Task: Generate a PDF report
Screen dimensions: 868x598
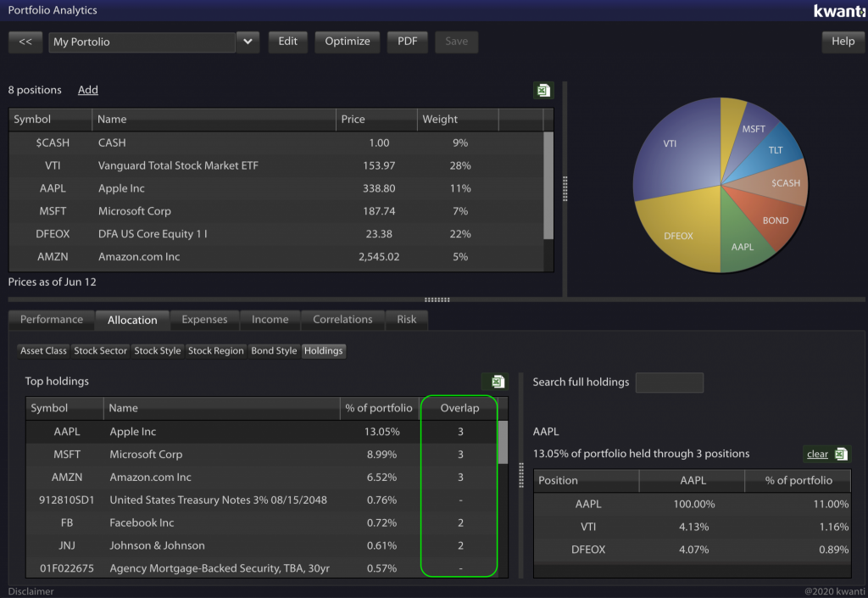Action: 408,42
